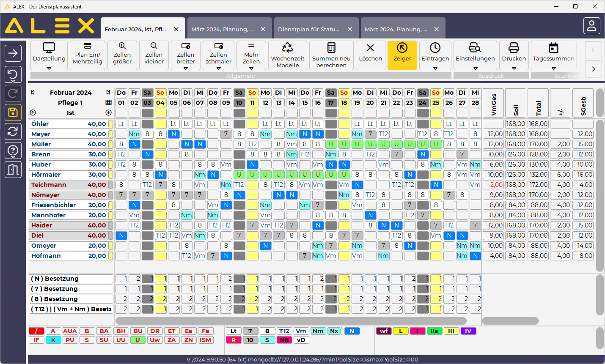605x364 pixels.
Task: Switch to Februar 2024, Ist tab
Action: tap(135, 29)
